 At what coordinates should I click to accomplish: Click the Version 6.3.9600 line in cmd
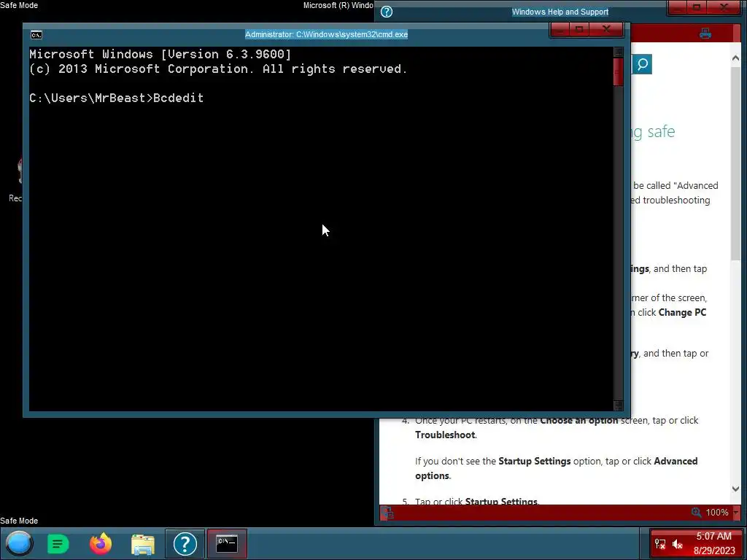pos(160,54)
